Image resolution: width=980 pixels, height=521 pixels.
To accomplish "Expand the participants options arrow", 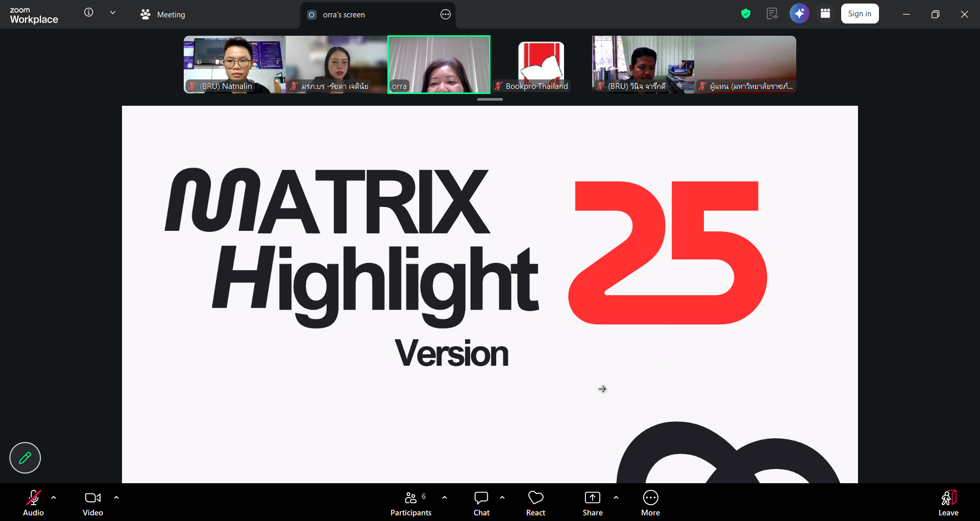I will click(445, 498).
